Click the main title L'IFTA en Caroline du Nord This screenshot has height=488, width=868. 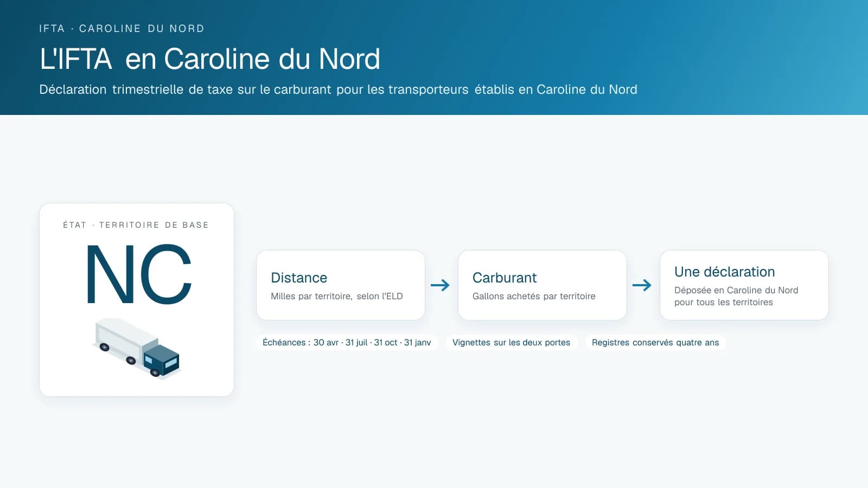pos(210,59)
